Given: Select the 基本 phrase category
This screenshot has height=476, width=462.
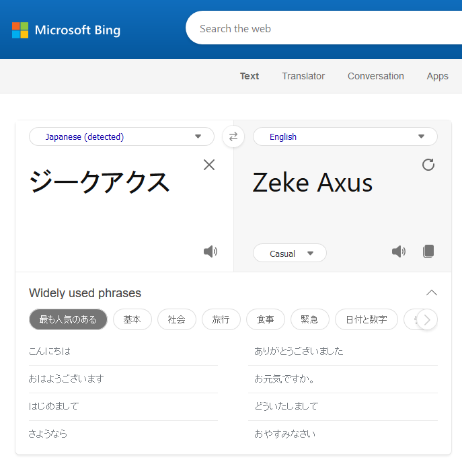Looking at the screenshot, I should pyautogui.click(x=132, y=319).
